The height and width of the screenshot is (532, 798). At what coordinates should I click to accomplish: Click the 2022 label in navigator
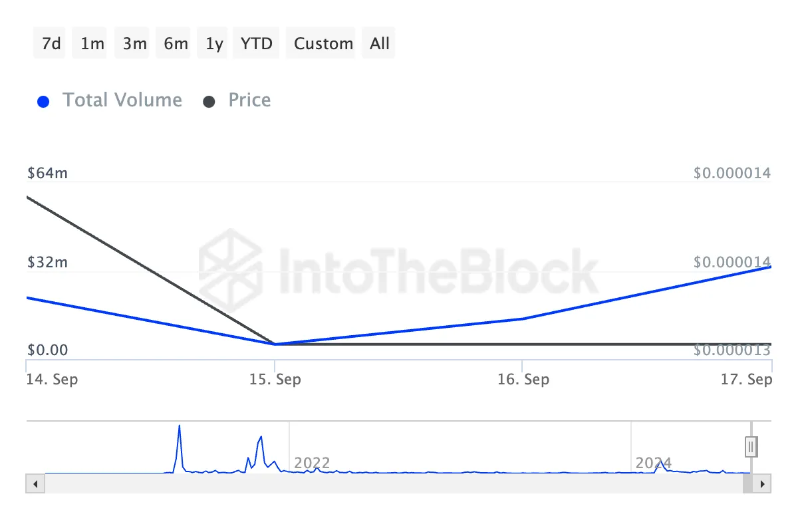coord(312,463)
